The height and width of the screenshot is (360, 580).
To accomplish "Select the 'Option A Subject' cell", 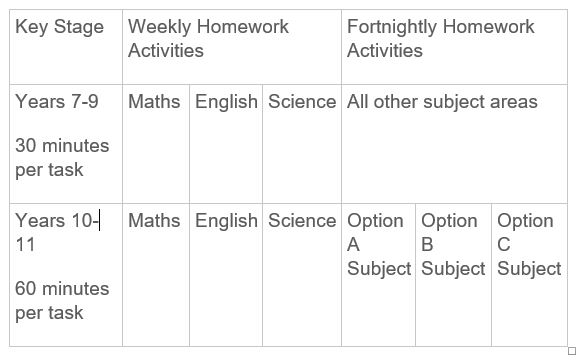I will coord(378,275).
